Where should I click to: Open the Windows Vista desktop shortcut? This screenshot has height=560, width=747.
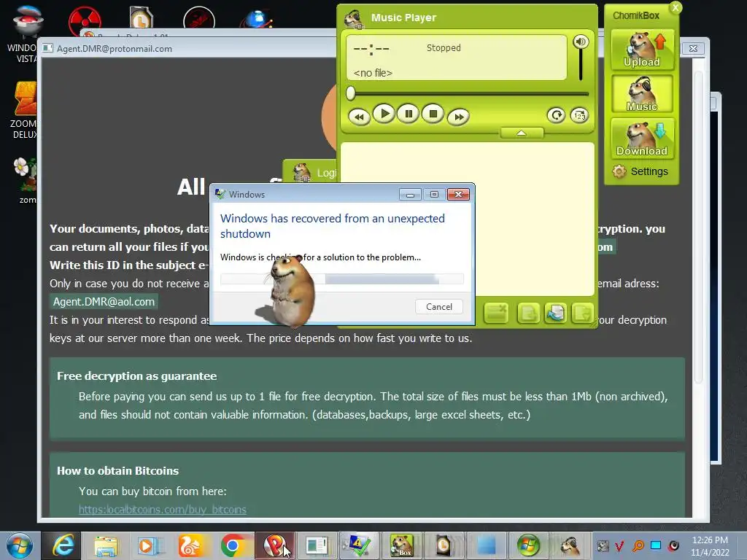(x=25, y=34)
